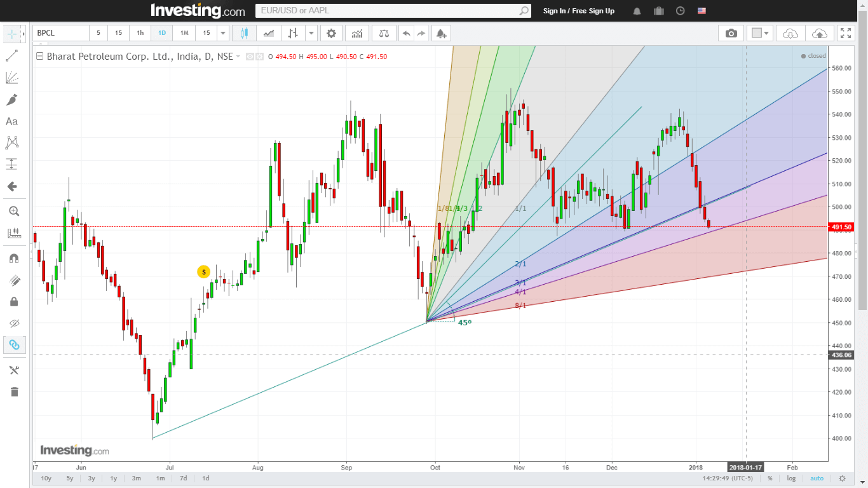Open notifications bell in header
Viewport: 868px width, 488px height.
637,11
